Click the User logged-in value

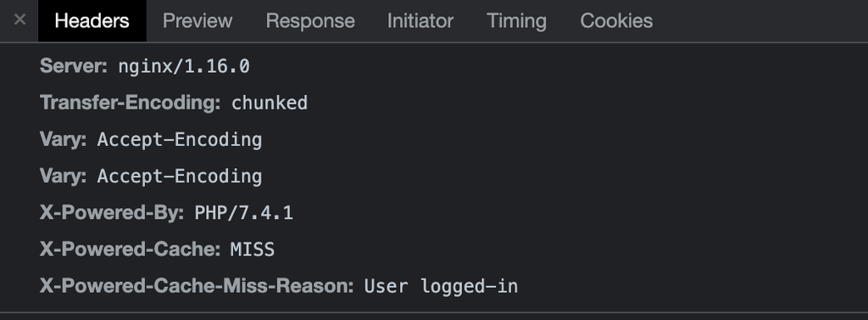pos(441,287)
